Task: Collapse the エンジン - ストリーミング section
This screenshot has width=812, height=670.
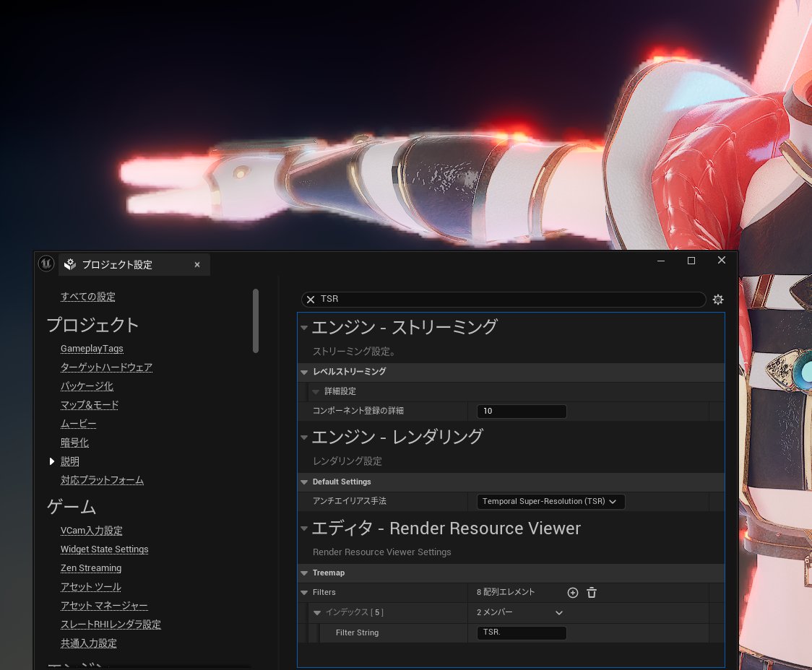Action: 304,328
